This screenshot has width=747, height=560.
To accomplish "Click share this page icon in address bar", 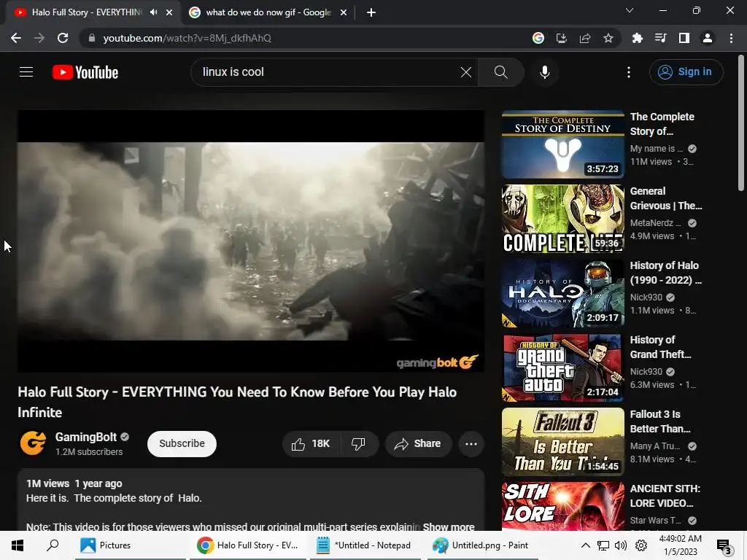I will 585,38.
